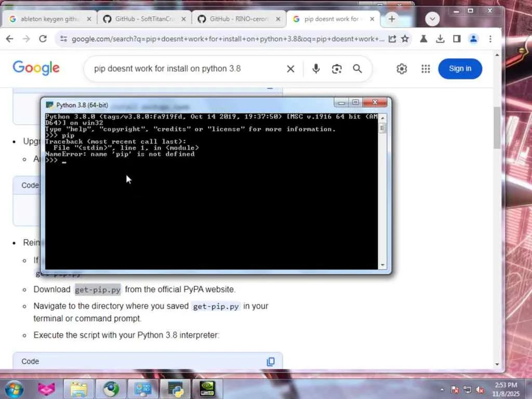Close the GitHub - SoftTitanCr tab

(183, 19)
